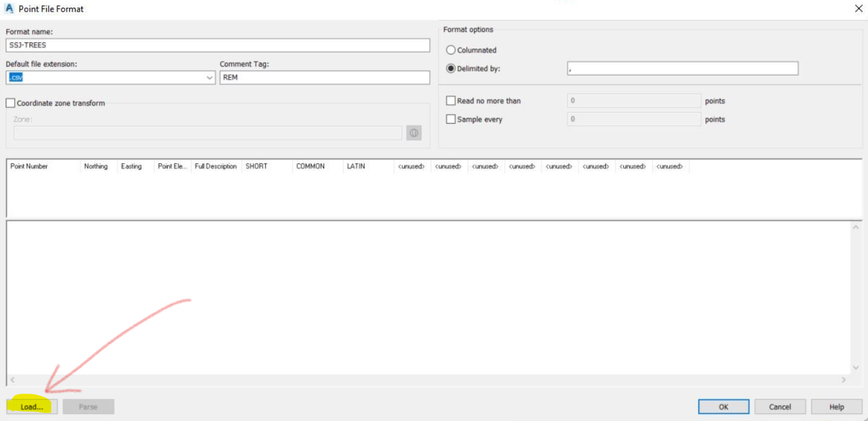
Task: Check the Read no more than box
Action: 450,101
